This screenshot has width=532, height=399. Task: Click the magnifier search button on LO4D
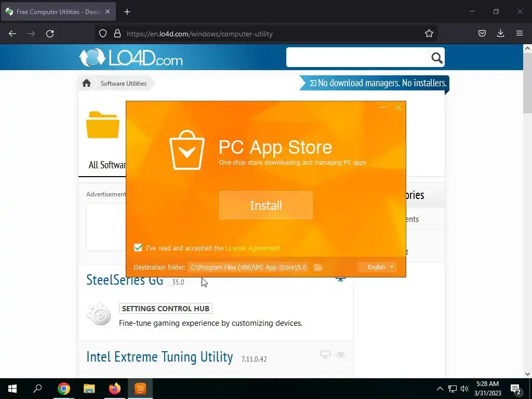(436, 58)
